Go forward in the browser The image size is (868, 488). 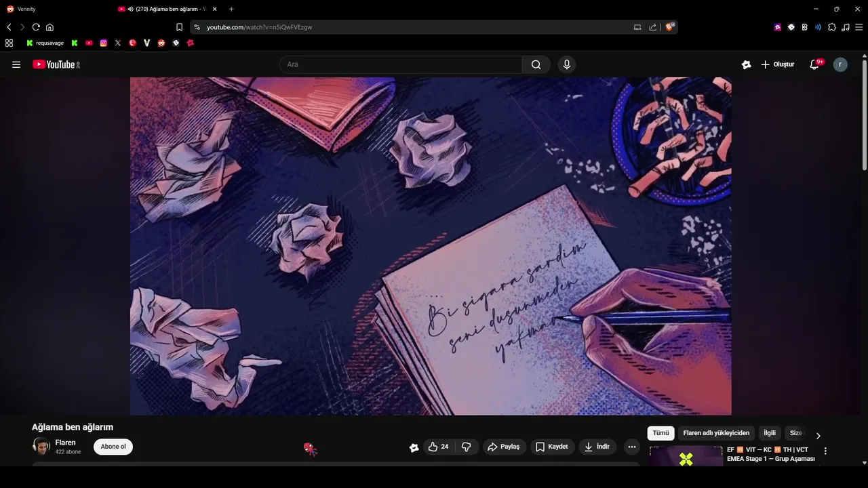(22, 27)
